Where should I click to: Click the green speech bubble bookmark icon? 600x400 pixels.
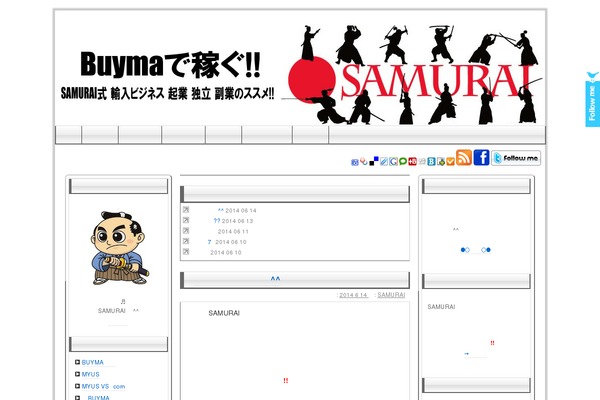click(x=403, y=162)
